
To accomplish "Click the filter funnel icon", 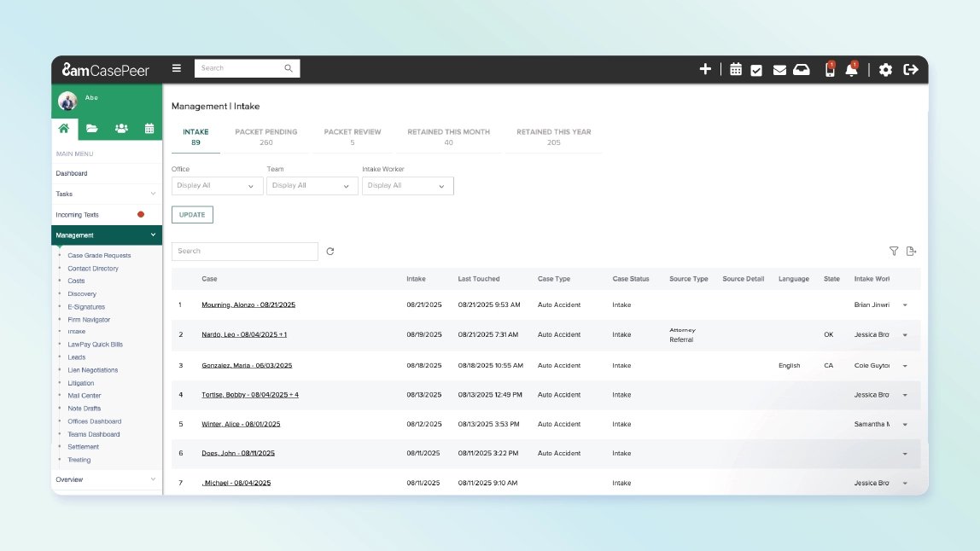I will click(x=894, y=251).
